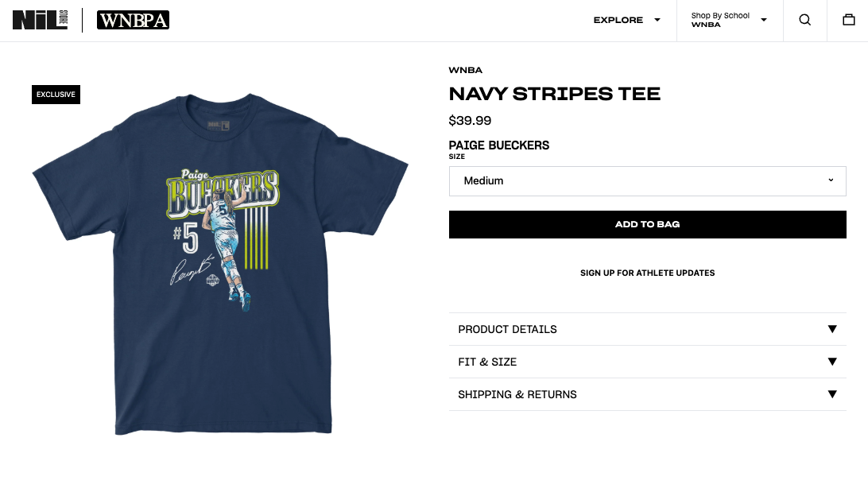Image resolution: width=868 pixels, height=496 pixels.
Task: Click the Add to Bag button
Action: (647, 224)
